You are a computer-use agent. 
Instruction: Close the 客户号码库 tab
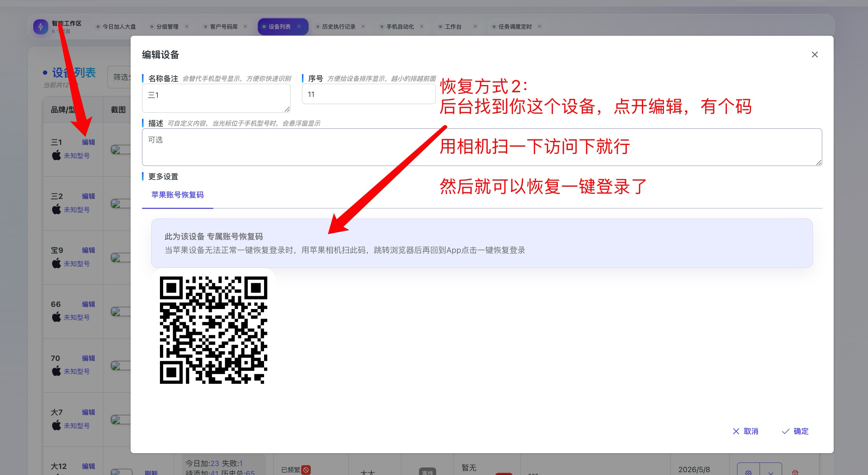(245, 26)
